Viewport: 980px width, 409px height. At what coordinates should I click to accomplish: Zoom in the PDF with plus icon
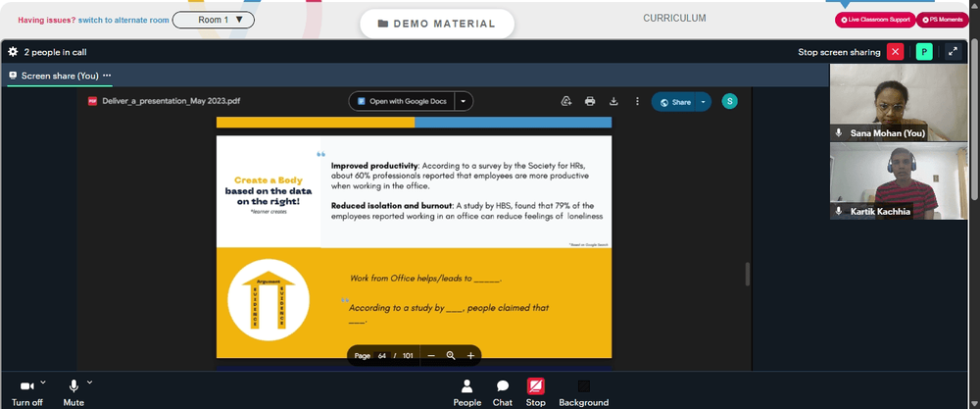point(470,356)
